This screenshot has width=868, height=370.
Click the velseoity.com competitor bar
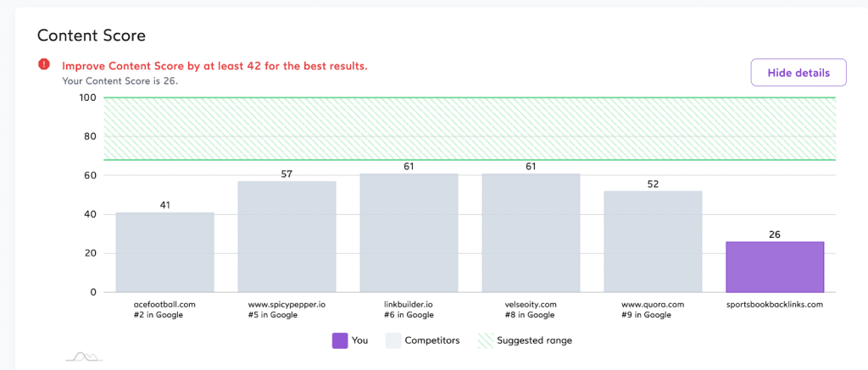[531, 233]
